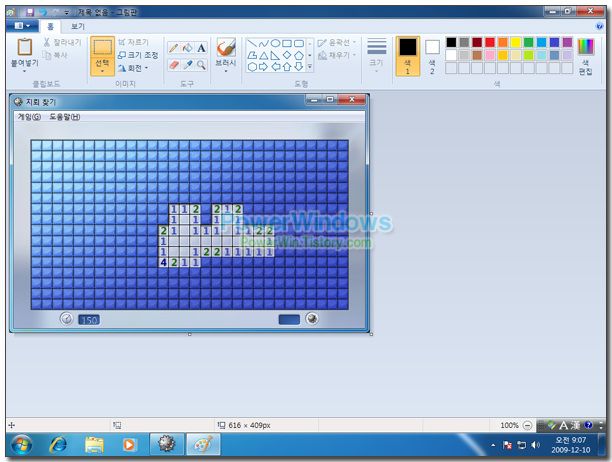This screenshot has width=612, height=462.
Task: Open the Outline (윤곽선) dropdown
Action: point(337,43)
